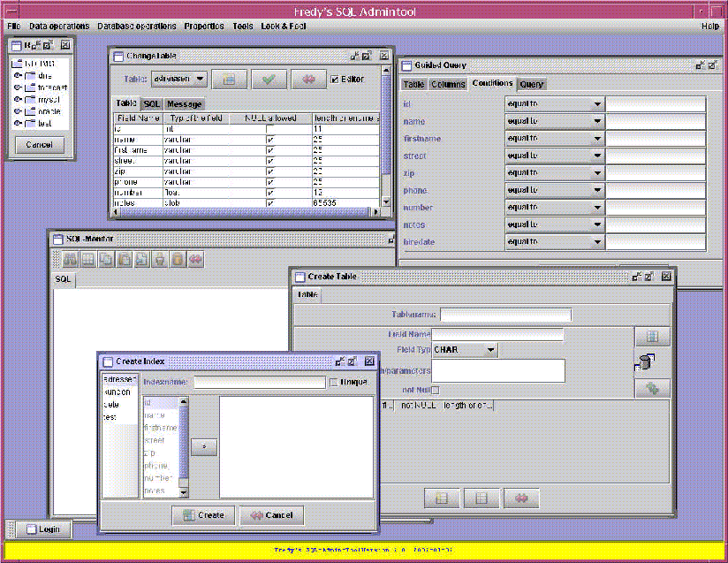Image resolution: width=728 pixels, height=563 pixels.
Task: Click the scrollbar of the index field list
Action: [x=184, y=447]
